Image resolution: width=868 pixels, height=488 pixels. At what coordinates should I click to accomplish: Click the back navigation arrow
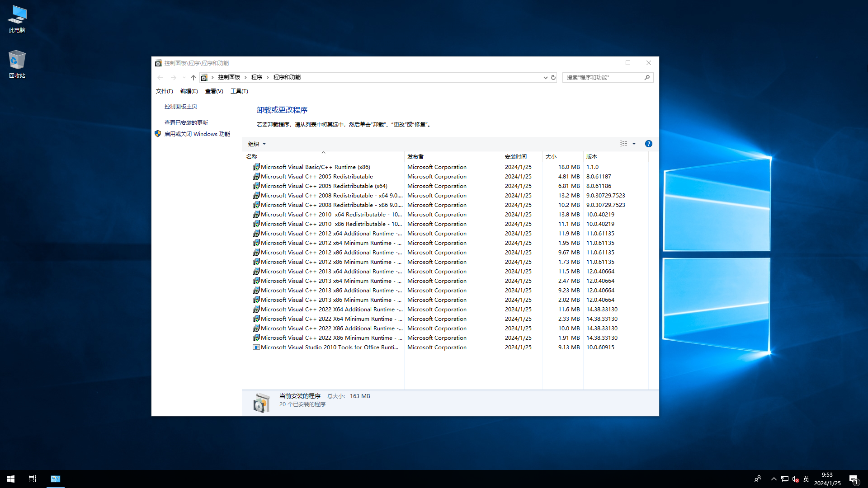pyautogui.click(x=160, y=77)
